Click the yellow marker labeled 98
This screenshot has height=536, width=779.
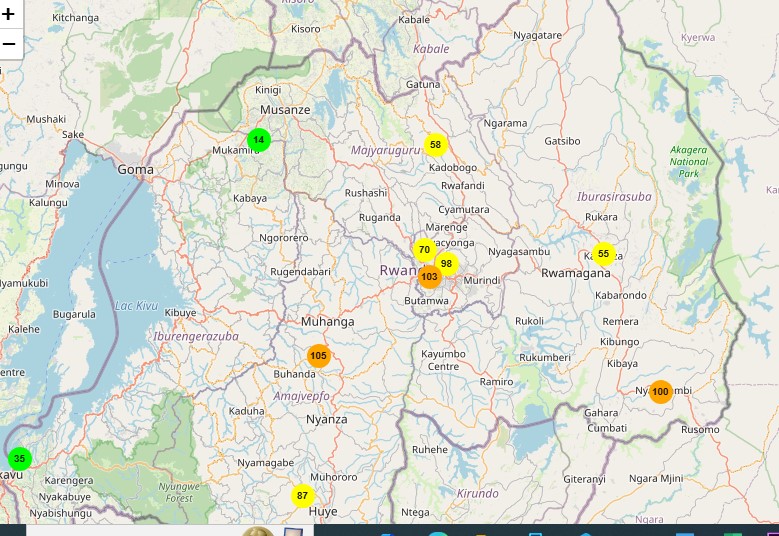pyautogui.click(x=446, y=264)
